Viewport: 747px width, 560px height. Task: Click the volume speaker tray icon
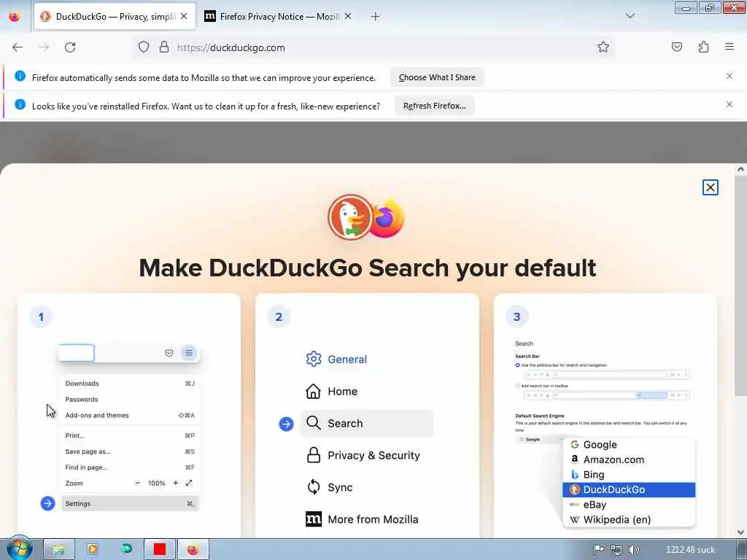[x=634, y=550]
